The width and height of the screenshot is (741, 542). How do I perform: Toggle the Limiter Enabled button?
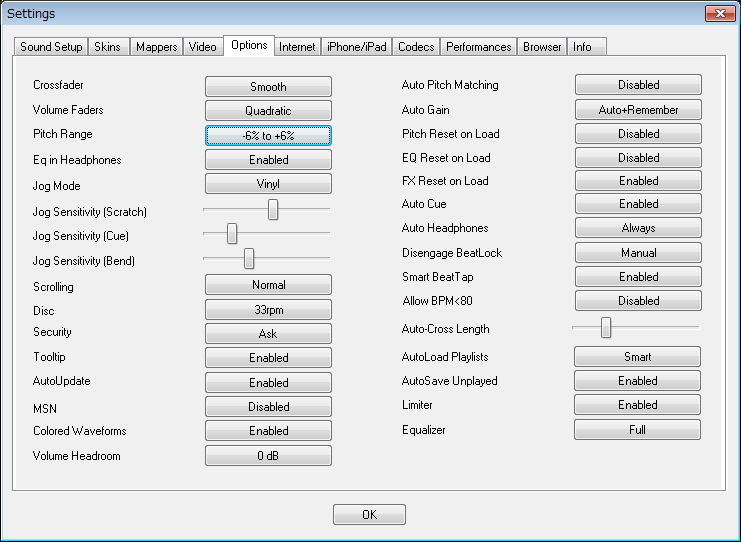click(637, 405)
